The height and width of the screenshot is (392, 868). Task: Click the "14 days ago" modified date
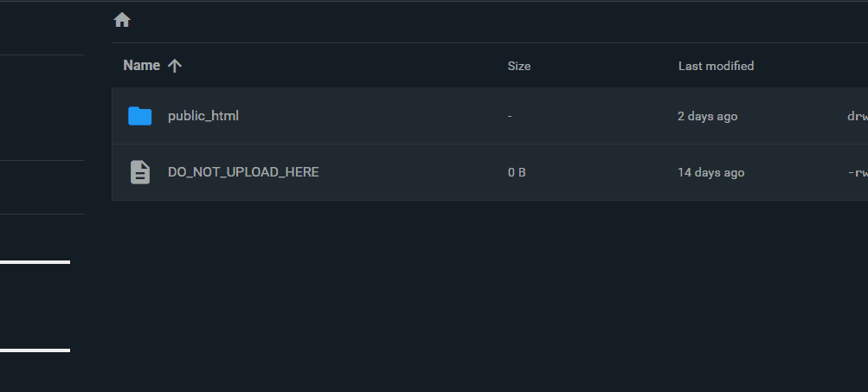710,172
